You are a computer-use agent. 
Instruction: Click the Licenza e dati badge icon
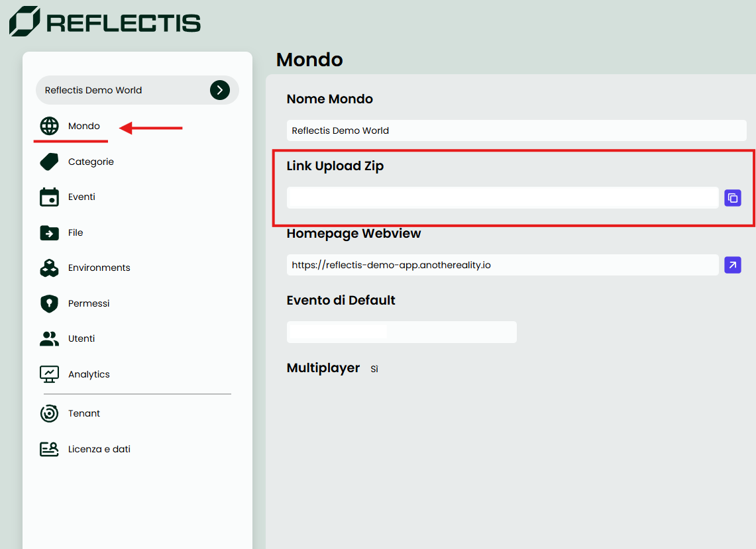[x=49, y=448]
